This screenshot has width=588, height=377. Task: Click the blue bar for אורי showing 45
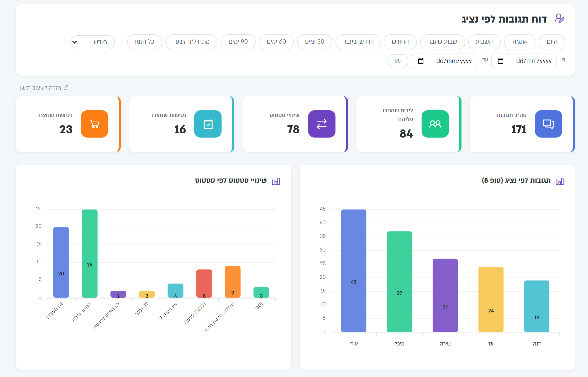click(354, 271)
